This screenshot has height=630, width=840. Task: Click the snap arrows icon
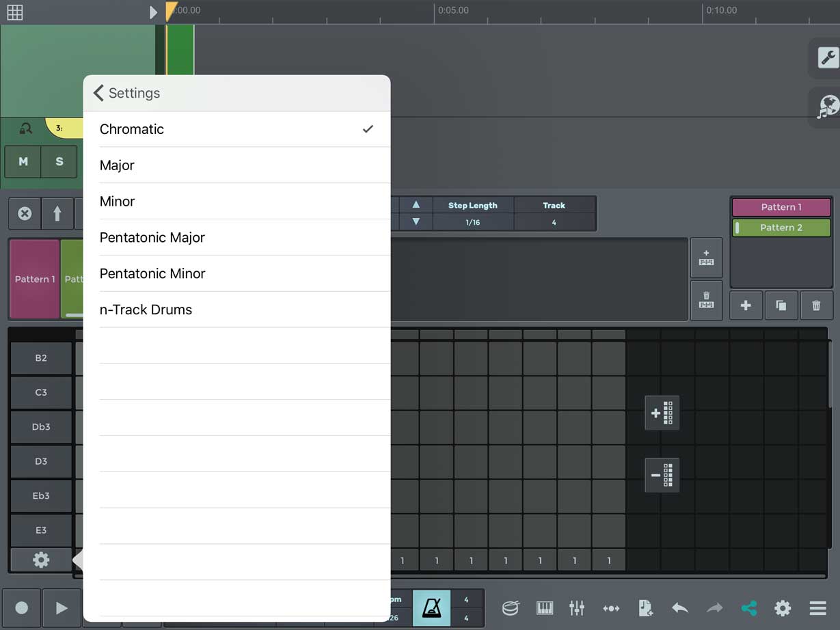coord(611,608)
